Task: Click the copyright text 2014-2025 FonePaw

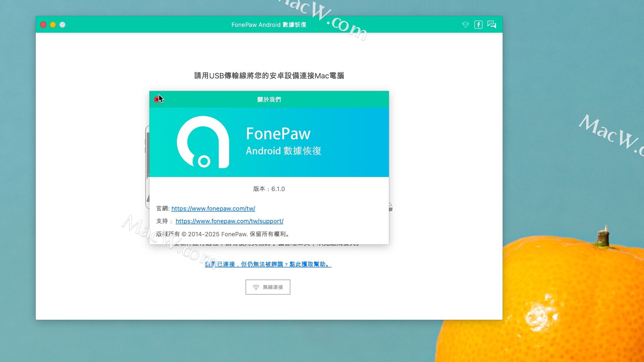Action: (223, 234)
